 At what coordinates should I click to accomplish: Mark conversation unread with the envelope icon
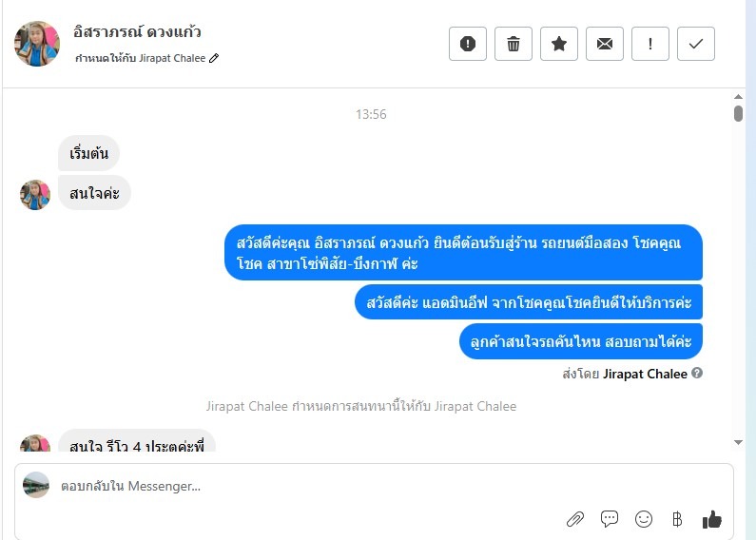(x=605, y=44)
